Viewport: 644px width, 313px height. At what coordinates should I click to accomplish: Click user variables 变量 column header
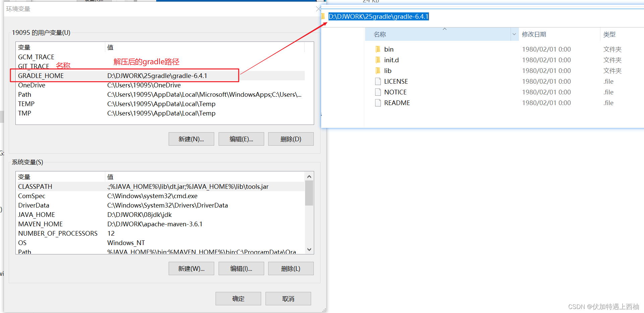(x=60, y=47)
